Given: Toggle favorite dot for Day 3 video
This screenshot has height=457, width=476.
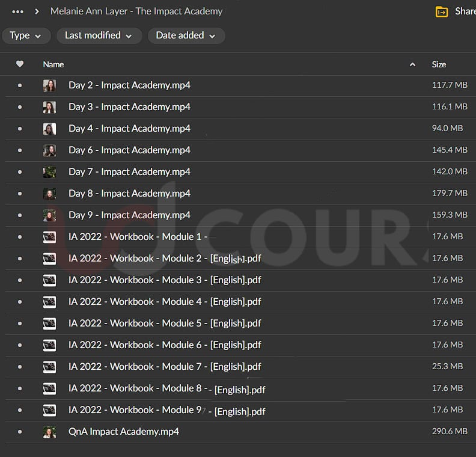Looking at the screenshot, I should 20,107.
